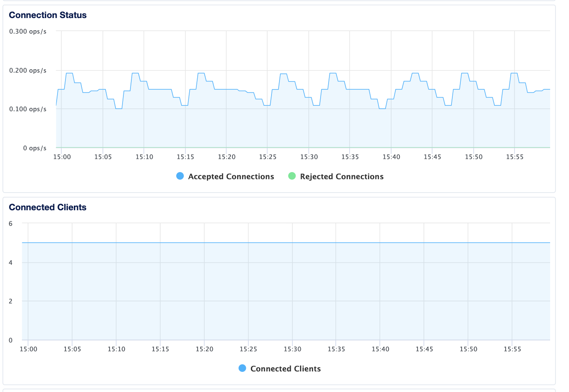Click the 0.300 ops/s axis label
The width and height of the screenshot is (569, 392).
(x=28, y=31)
